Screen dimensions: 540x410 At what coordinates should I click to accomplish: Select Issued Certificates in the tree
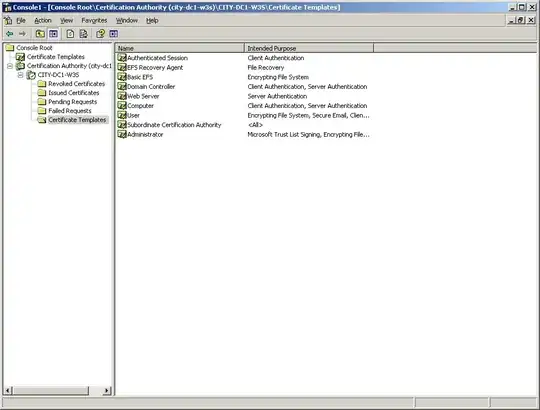coord(74,93)
